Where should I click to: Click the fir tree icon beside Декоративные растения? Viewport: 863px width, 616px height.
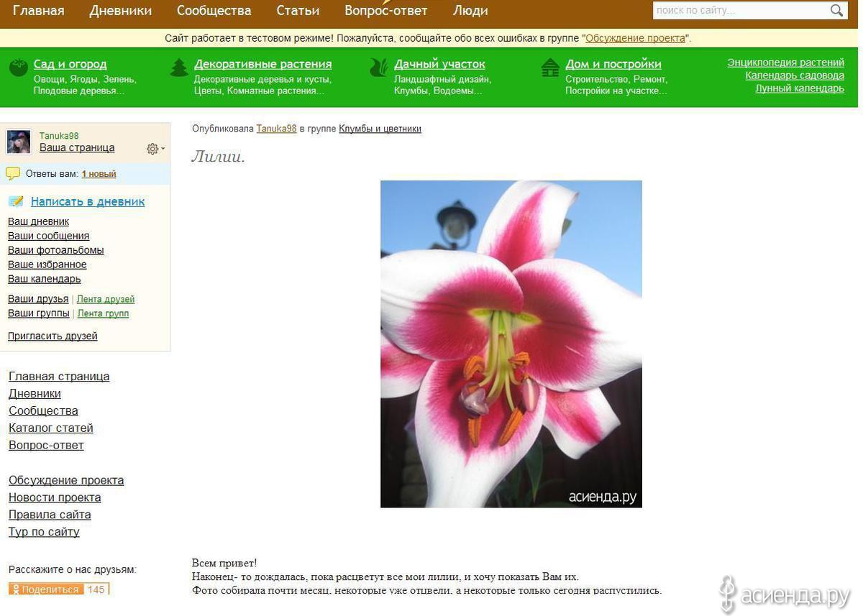pyautogui.click(x=179, y=68)
